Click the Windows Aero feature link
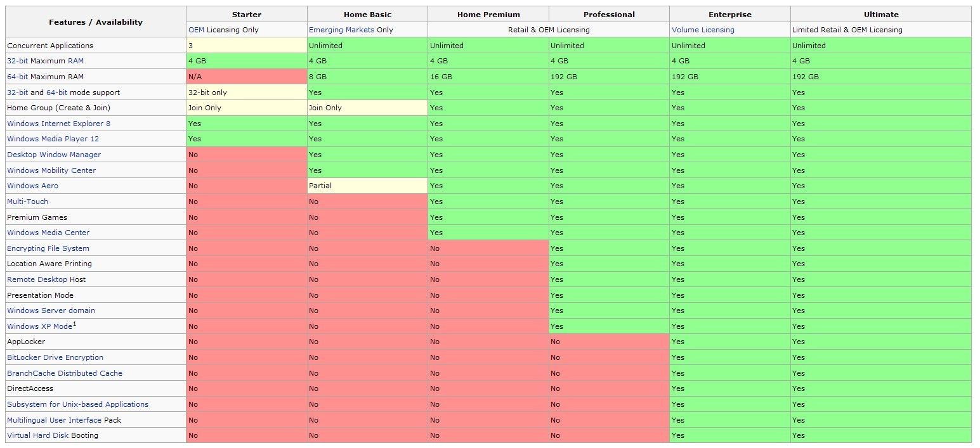 32,186
